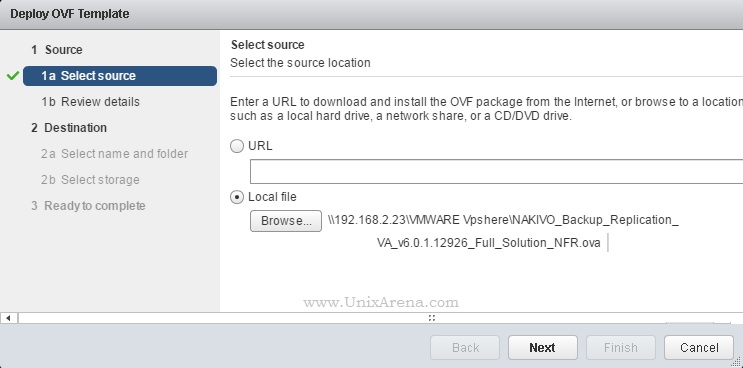Select the 1 Source section heading
This screenshot has width=743, height=368.
coord(56,50)
